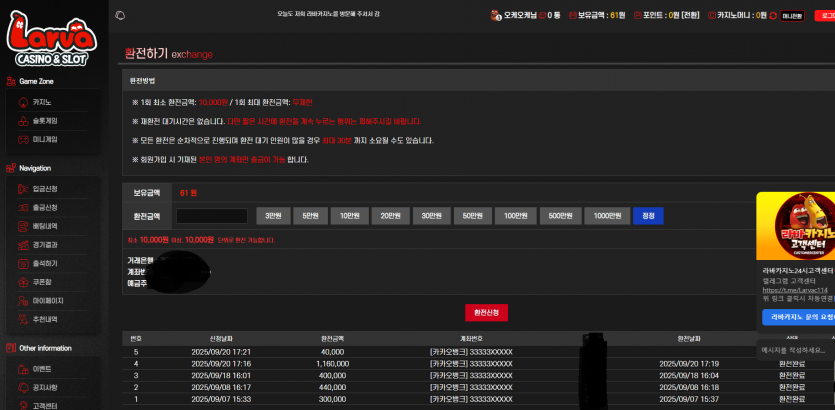Select the 10만원 amount button
Viewport: 835px width, 410px height.
click(349, 216)
